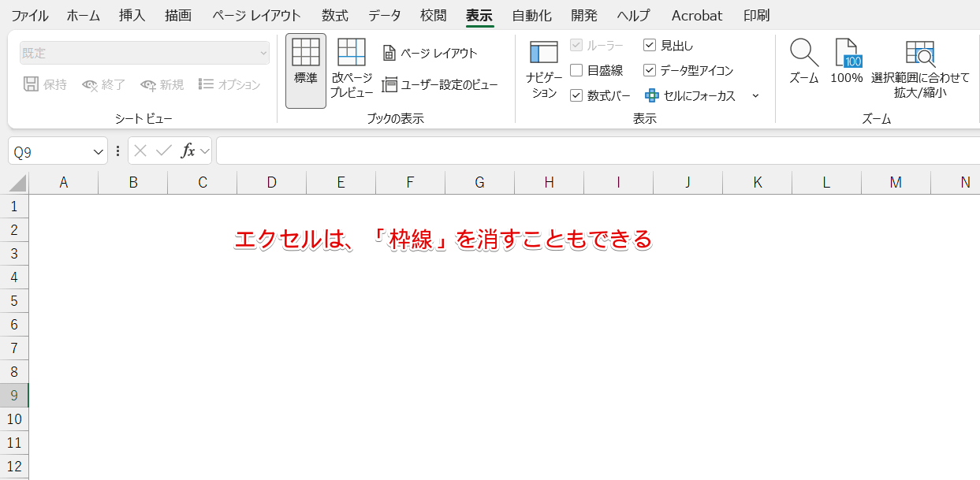
Task: Click the 新規 sheet view button
Action: [x=161, y=84]
